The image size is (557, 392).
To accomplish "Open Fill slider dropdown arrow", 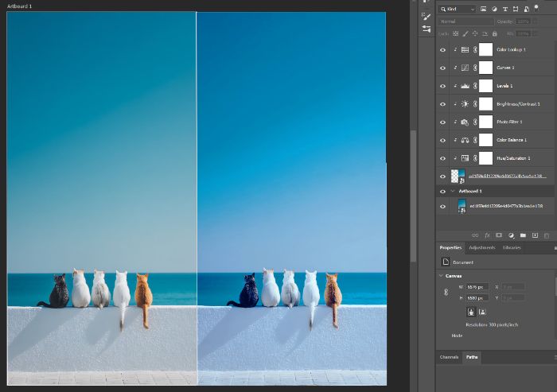I will (535, 33).
